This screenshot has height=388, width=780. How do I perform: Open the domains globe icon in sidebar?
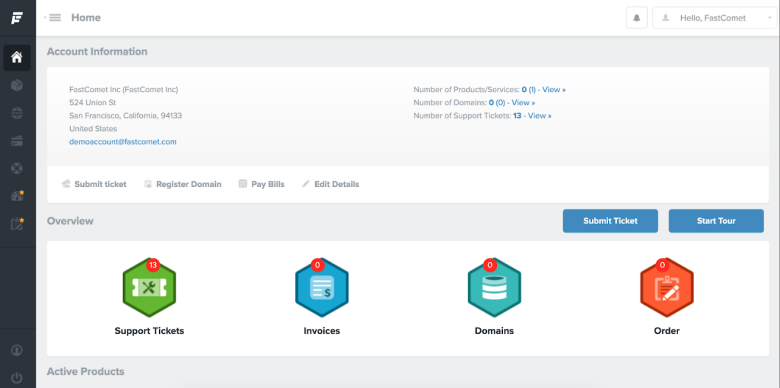tap(17, 113)
